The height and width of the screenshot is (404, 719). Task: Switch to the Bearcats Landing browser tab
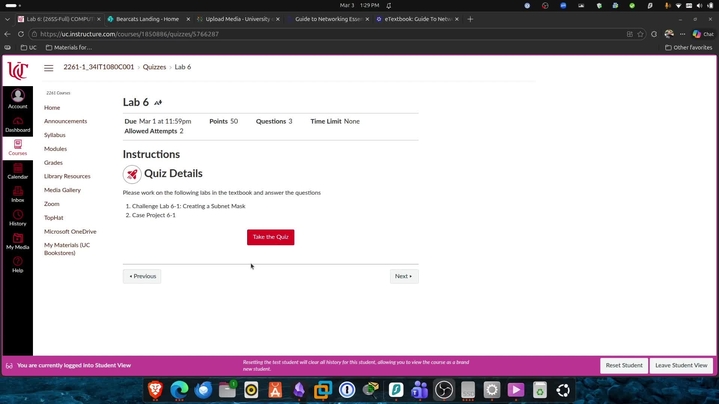click(x=145, y=19)
